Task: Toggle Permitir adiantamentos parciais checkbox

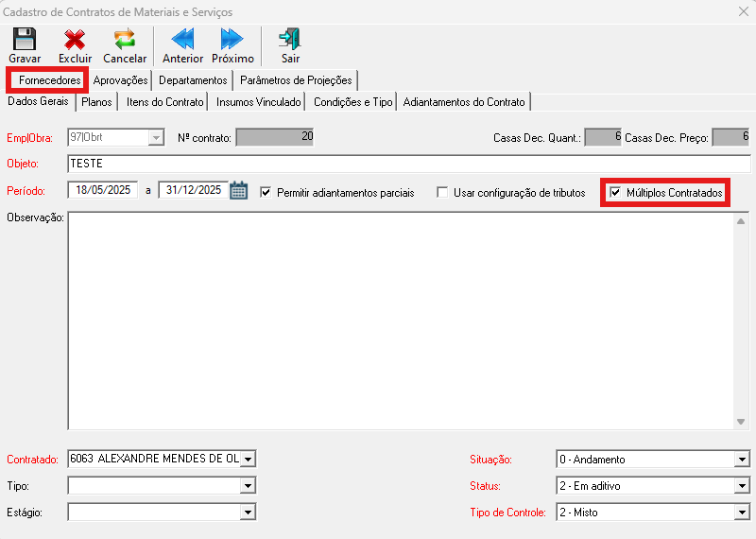Action: point(266,193)
